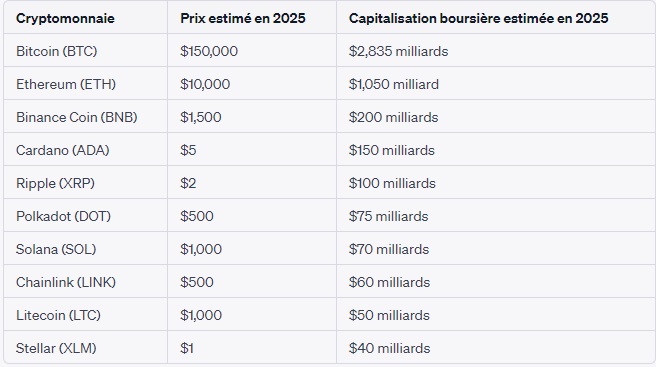Select the $10,000 price value
656x367 pixels.
click(205, 84)
